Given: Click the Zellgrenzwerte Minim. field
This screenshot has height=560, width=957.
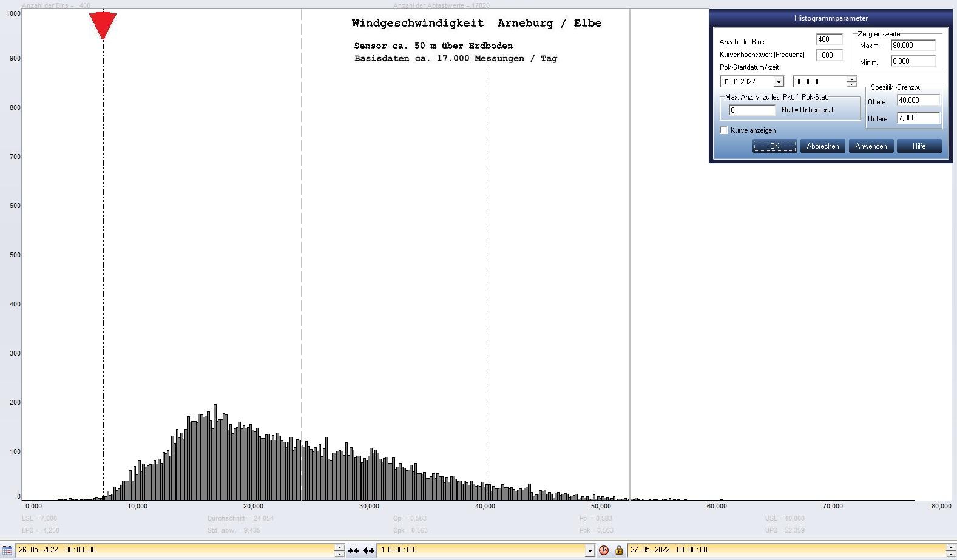Looking at the screenshot, I should coord(913,61).
